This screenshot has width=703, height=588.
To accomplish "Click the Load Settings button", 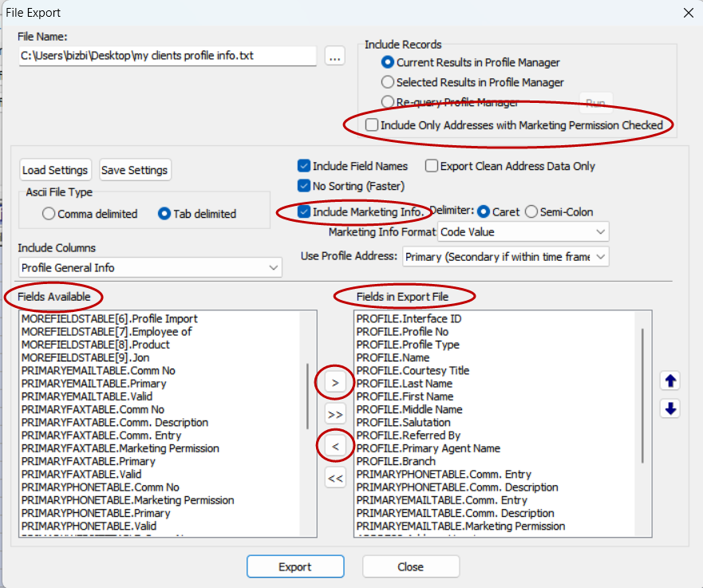I will pos(55,170).
